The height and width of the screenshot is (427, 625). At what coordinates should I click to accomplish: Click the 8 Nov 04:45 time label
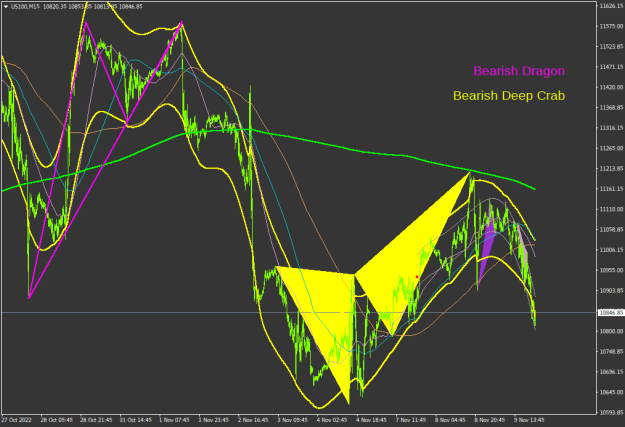[x=450, y=420]
